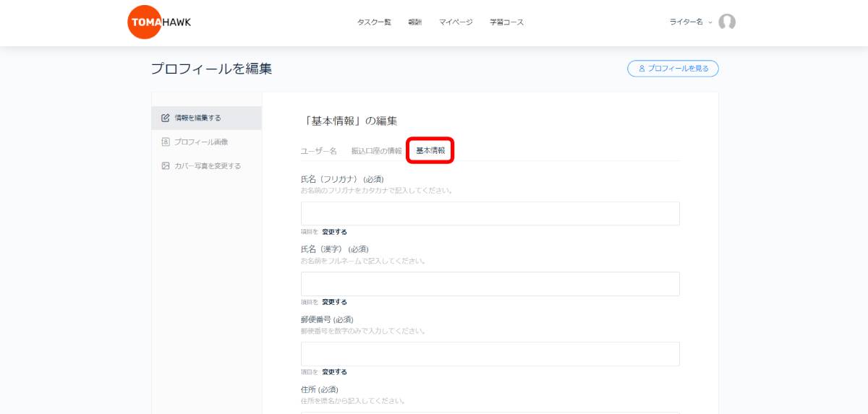Navigate to 学習コース

(x=506, y=22)
